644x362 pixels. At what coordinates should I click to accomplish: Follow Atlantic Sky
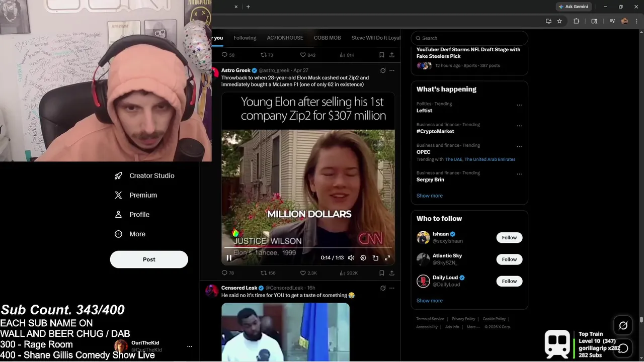click(x=509, y=259)
